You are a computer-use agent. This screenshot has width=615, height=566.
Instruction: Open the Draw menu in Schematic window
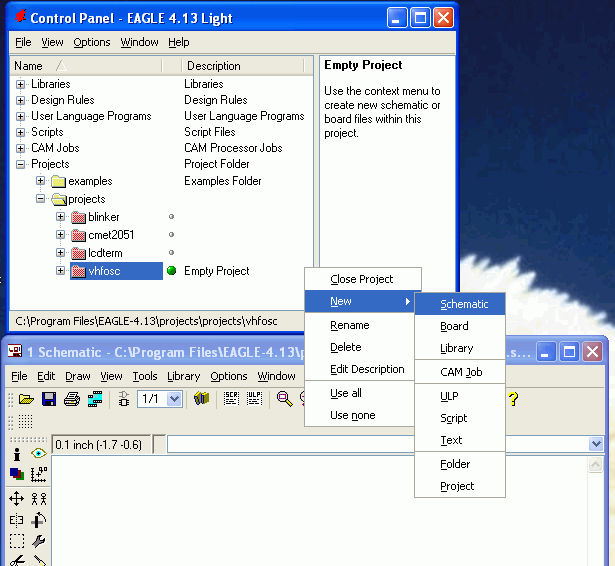78,376
